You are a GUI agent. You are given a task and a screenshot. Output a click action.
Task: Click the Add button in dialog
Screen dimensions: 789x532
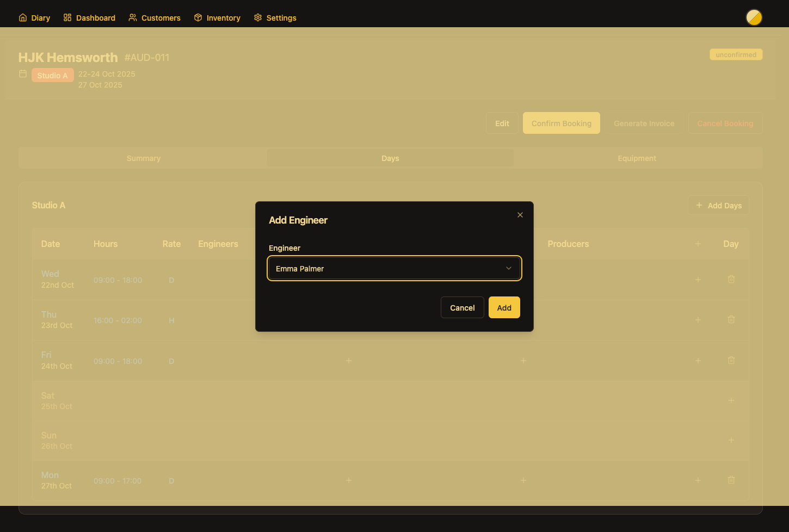tap(504, 307)
